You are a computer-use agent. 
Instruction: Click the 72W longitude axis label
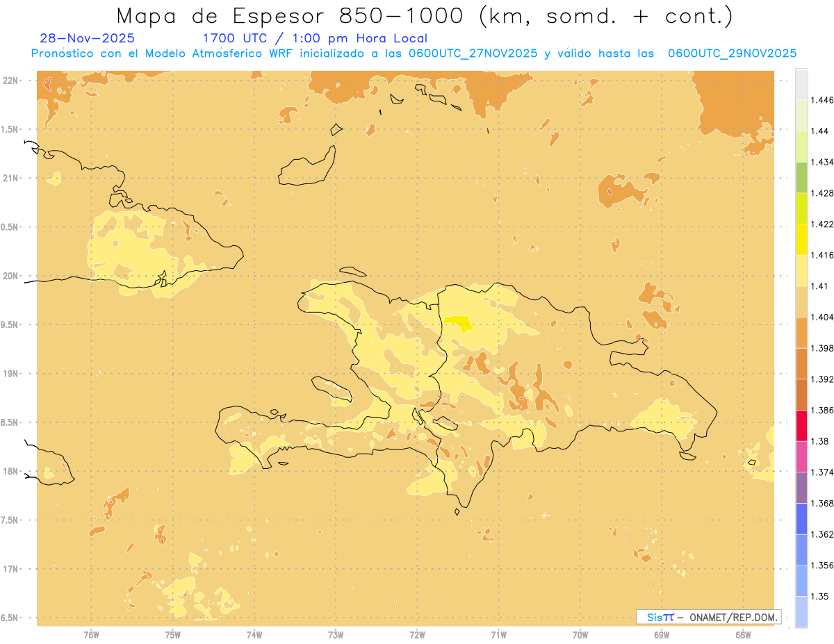click(417, 634)
